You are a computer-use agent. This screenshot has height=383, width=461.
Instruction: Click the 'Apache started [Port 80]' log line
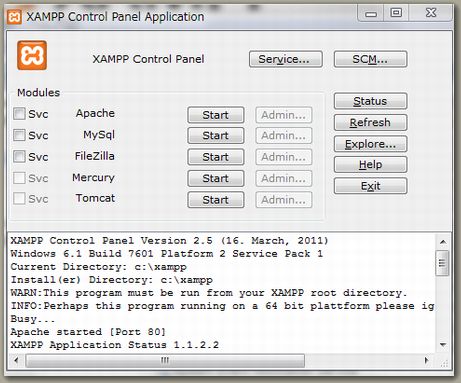(x=88, y=332)
